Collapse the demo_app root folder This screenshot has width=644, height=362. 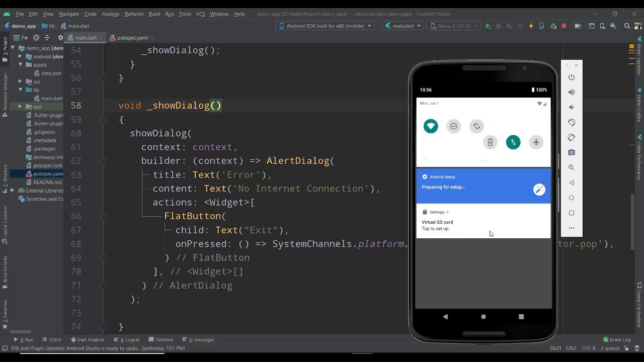pos(14,48)
